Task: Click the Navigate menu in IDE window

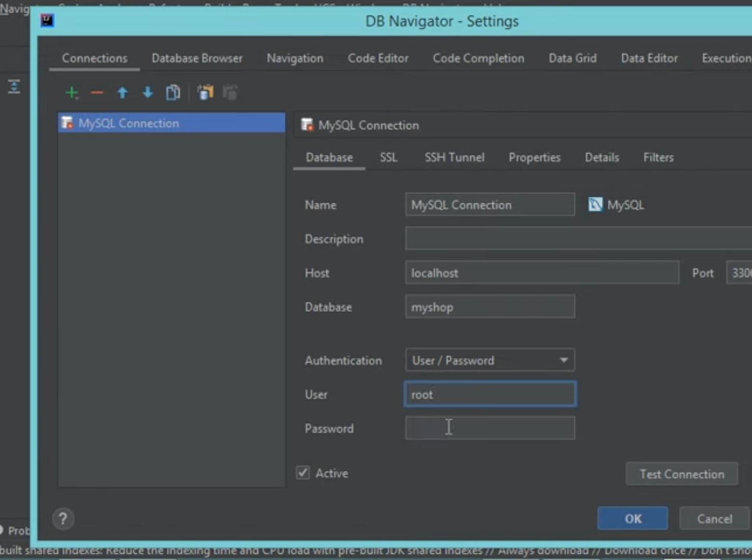Action: click(15, 9)
